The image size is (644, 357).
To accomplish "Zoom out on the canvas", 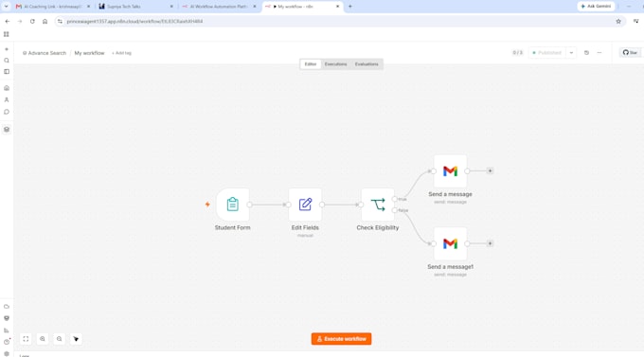I will click(59, 339).
